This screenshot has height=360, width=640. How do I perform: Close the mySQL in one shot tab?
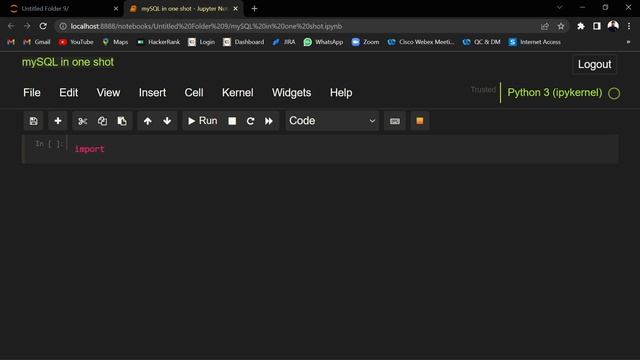click(236, 9)
